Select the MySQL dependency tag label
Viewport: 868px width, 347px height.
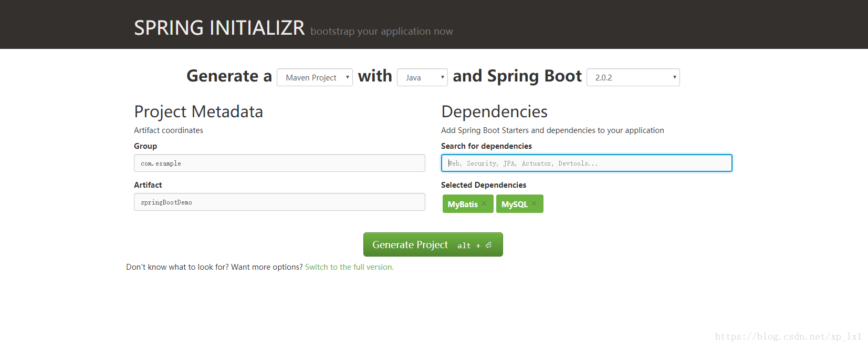coord(514,204)
